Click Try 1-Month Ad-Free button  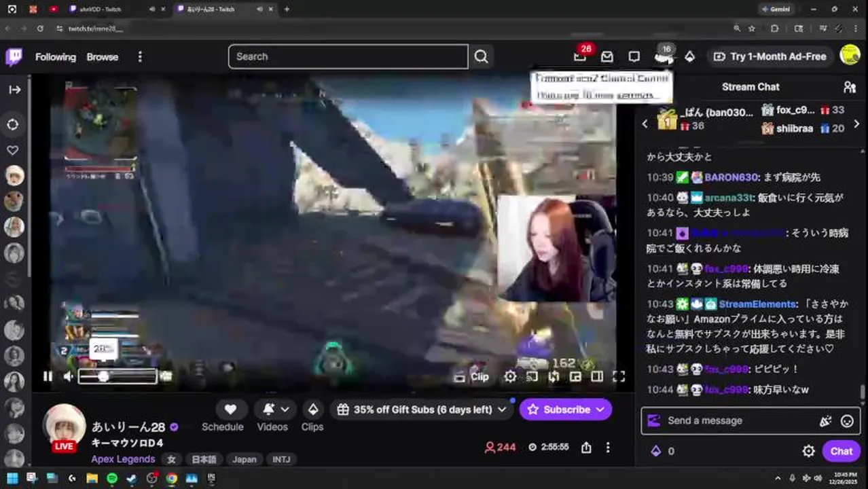coord(770,57)
